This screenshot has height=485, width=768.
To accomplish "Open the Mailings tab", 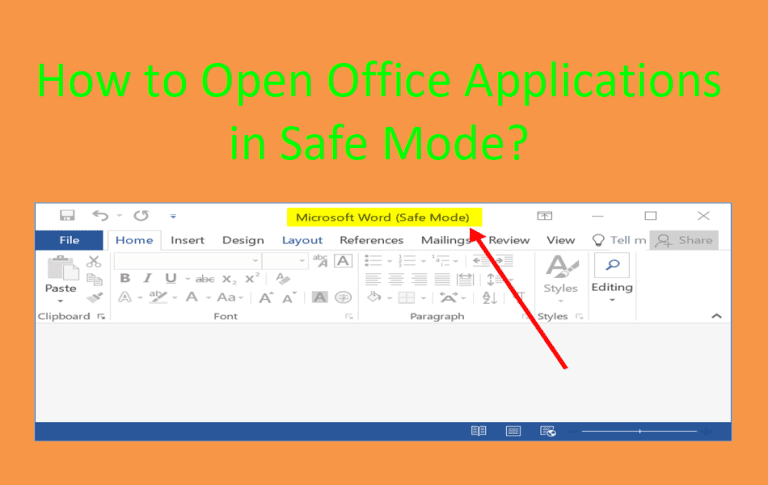I will pos(446,240).
